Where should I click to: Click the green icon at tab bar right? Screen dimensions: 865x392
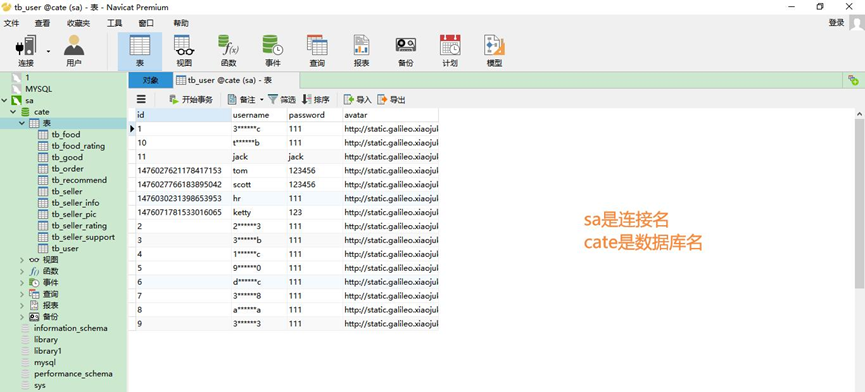pos(853,80)
